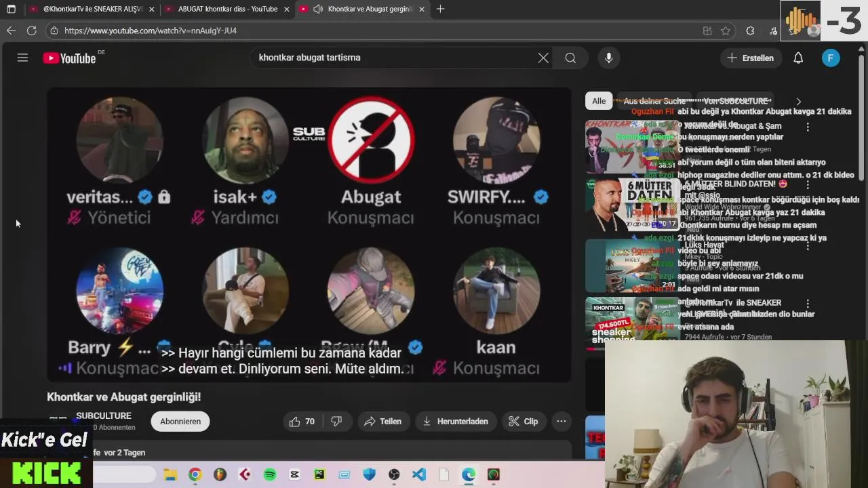
Task: Open options for the SNEAKER video suggestion
Action: 808,304
